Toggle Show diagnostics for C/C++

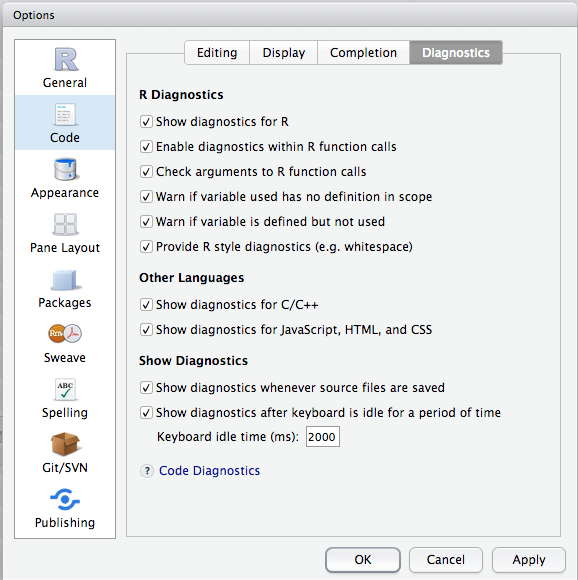[146, 305]
